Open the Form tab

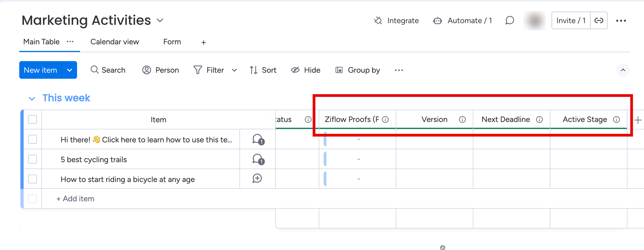click(172, 42)
